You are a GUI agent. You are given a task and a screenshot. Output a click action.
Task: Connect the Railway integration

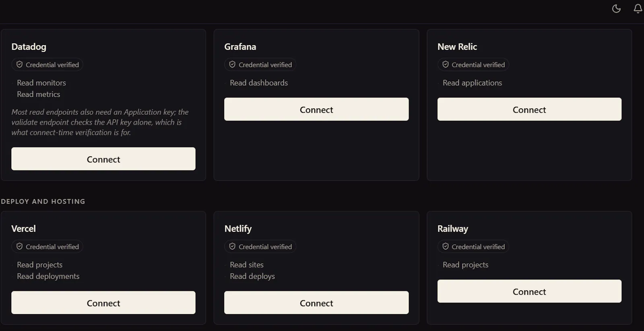point(529,291)
